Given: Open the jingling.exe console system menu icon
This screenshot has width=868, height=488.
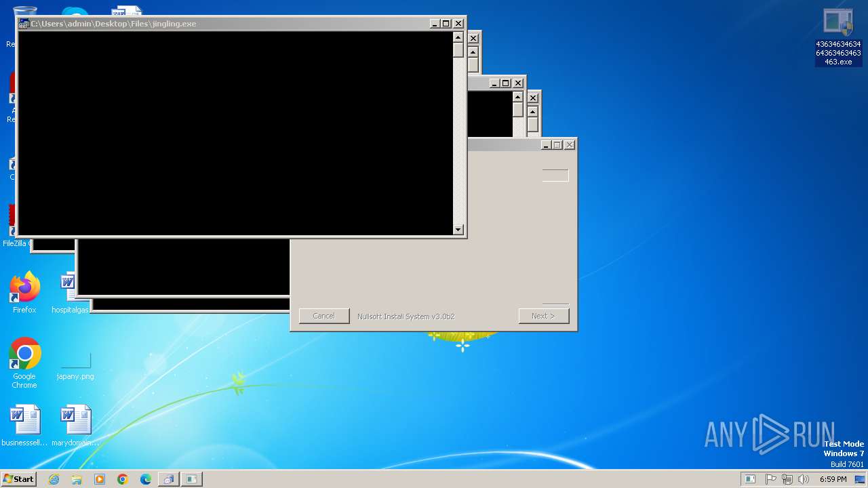Looking at the screenshot, I should (24, 24).
